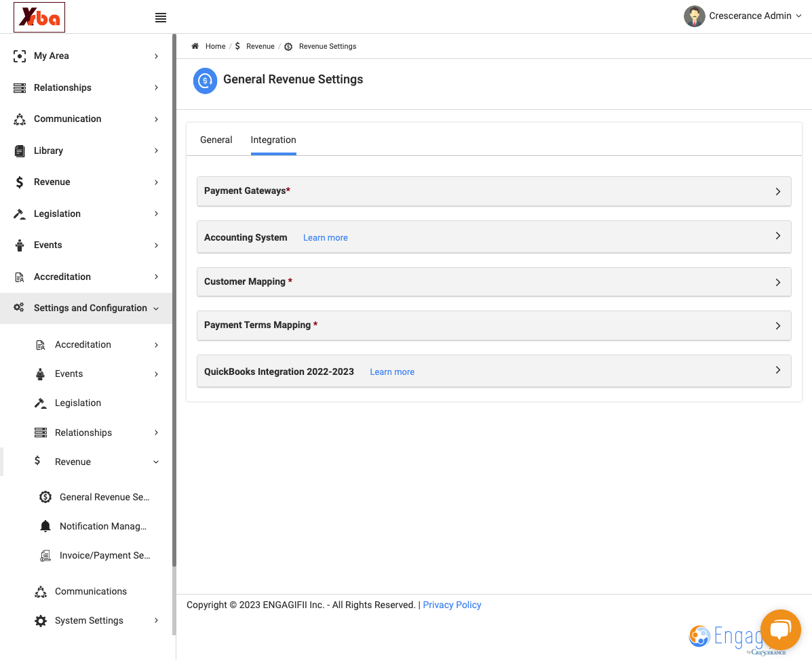812x661 pixels.
Task: Expand QuickBooks Integration 2022-2023 chevron
Action: 778,370
